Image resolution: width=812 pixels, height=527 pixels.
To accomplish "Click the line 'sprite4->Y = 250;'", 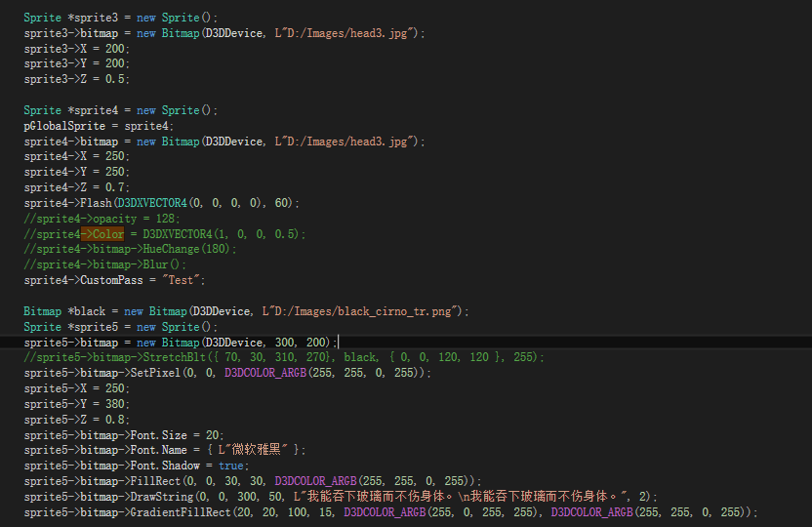I will click(77, 172).
